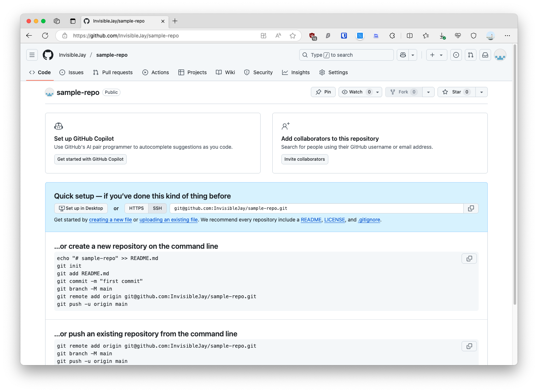Open the repository Settings tab

tap(333, 72)
